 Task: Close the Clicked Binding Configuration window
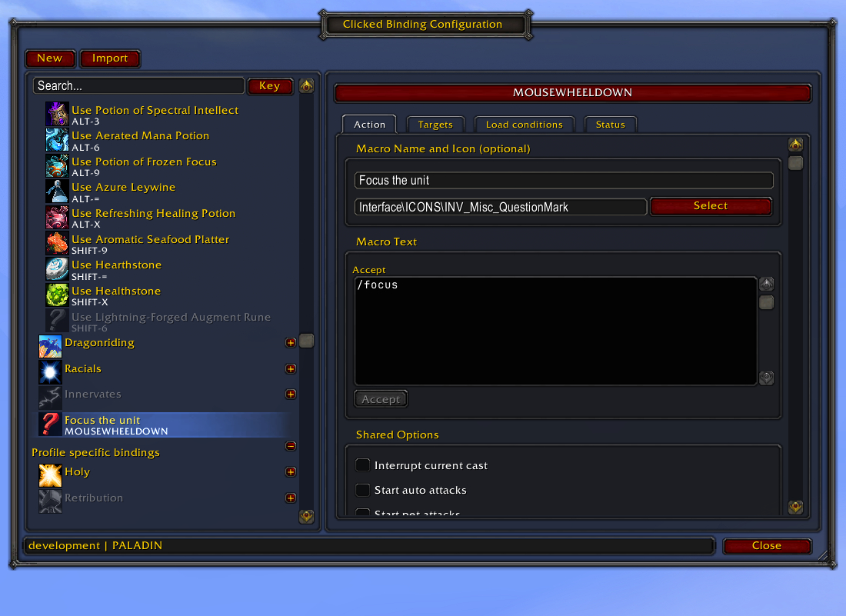pos(767,546)
